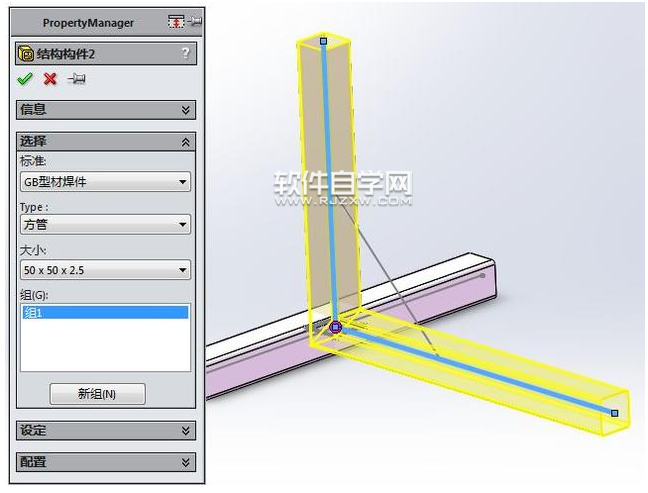This screenshot has height=493, width=648.
Task: Collapse the 选择 section
Action: (106, 142)
